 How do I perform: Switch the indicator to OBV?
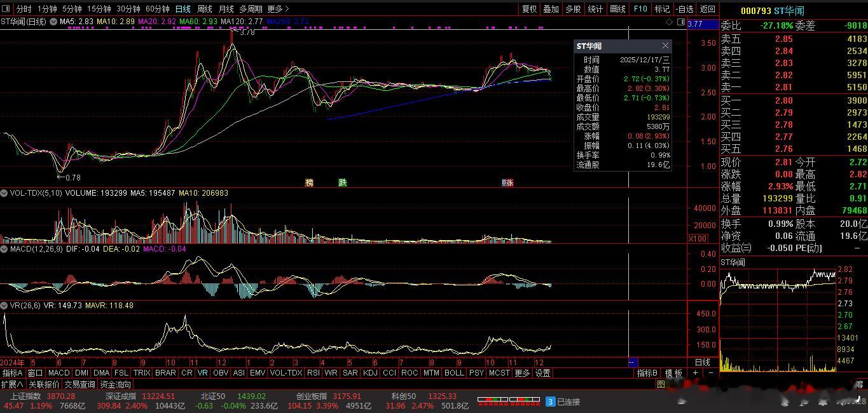coord(221,373)
